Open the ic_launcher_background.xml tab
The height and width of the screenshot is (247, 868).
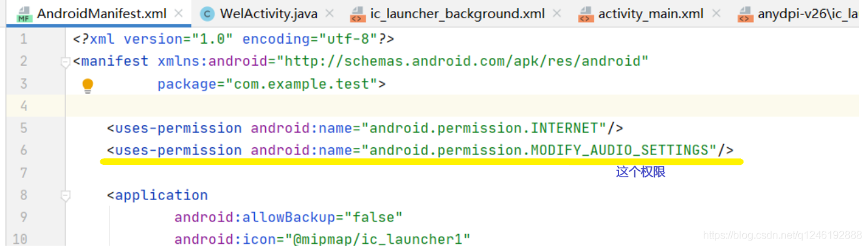[457, 13]
